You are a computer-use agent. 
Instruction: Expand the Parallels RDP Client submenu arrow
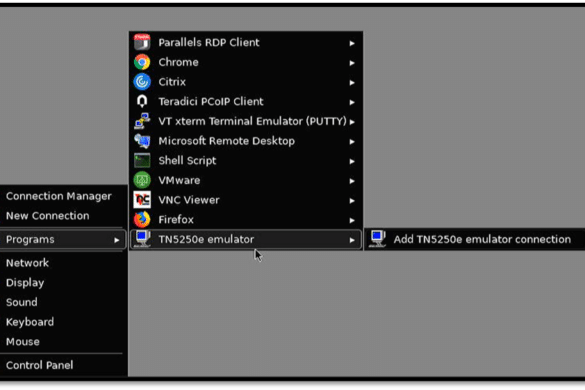[352, 43]
